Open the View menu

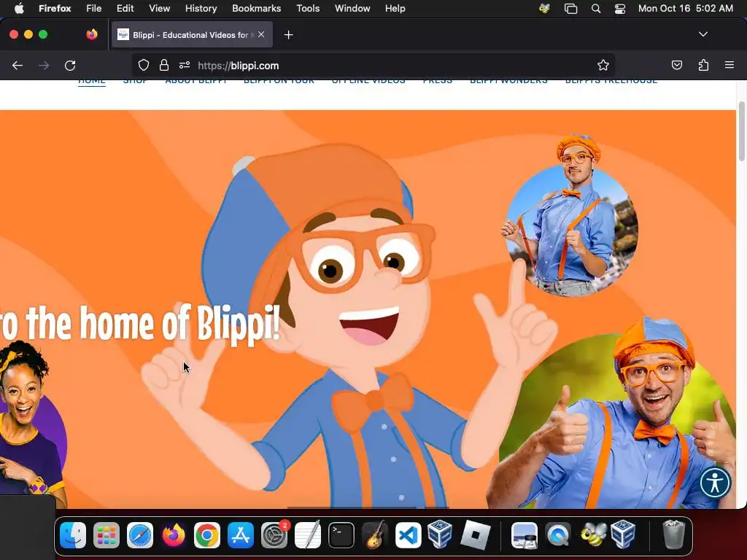159,9
